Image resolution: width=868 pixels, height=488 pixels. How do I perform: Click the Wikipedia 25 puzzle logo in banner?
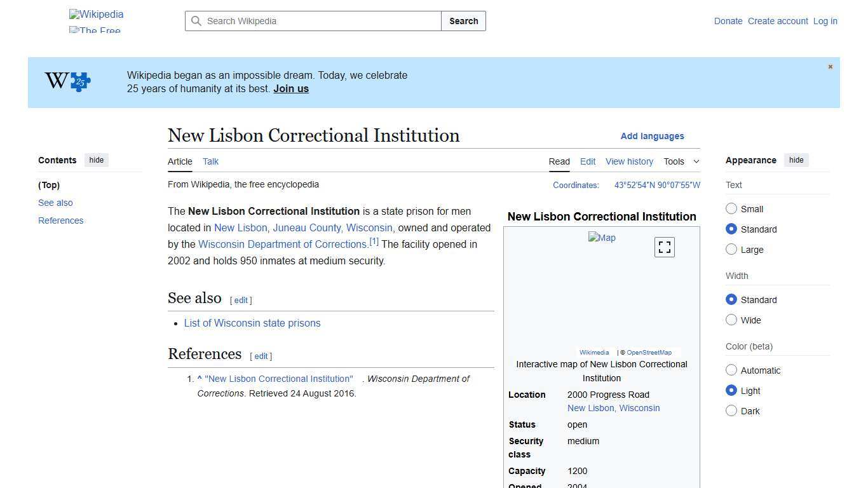[x=67, y=81]
